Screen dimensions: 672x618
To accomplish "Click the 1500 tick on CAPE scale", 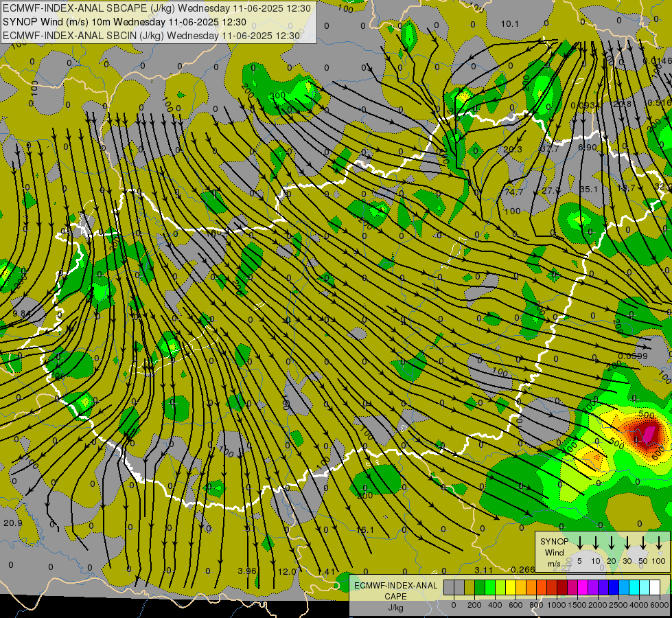I will 577,605.
